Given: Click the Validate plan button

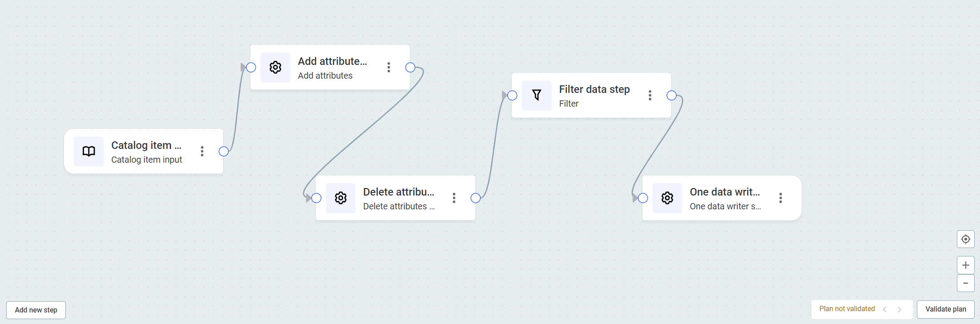Looking at the screenshot, I should [945, 309].
